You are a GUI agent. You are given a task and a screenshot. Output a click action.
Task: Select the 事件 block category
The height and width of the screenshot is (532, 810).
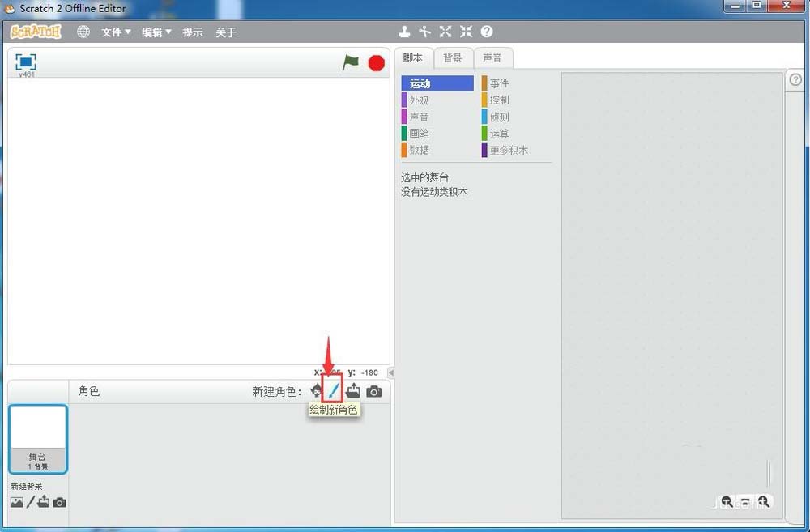(497, 83)
